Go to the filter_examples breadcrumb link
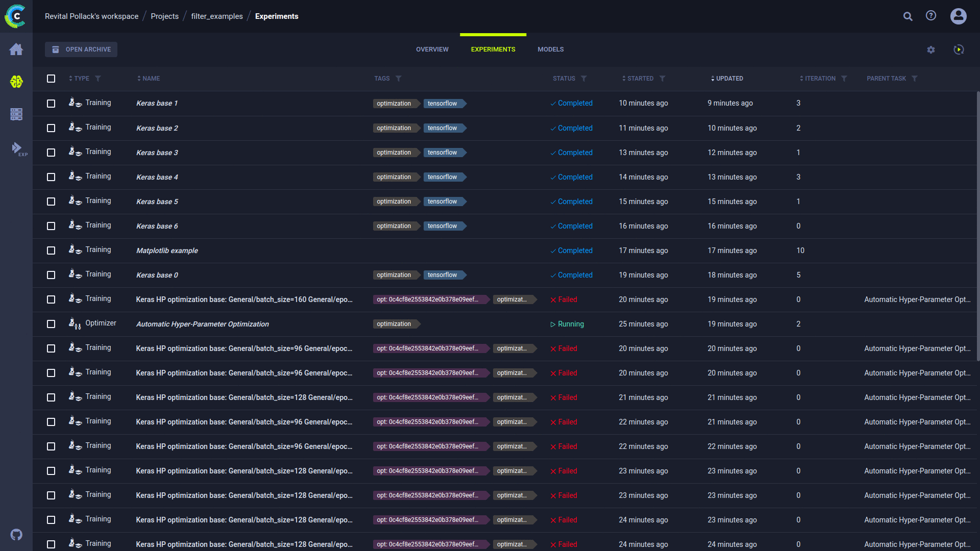The height and width of the screenshot is (551, 980). (217, 16)
